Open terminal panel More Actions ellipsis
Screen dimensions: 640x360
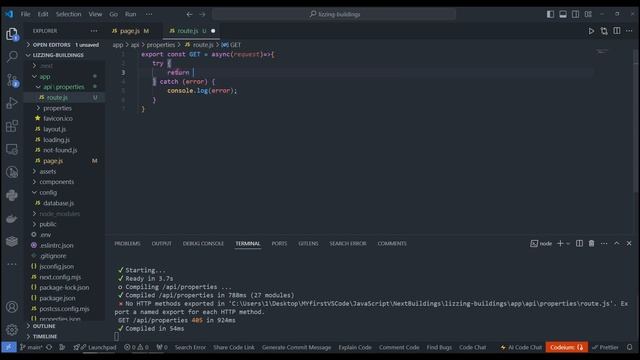click(x=604, y=243)
